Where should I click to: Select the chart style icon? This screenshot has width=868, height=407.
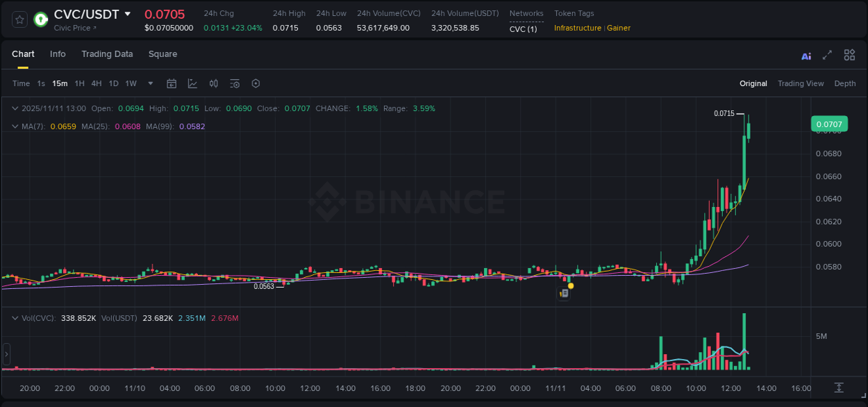[x=193, y=83]
